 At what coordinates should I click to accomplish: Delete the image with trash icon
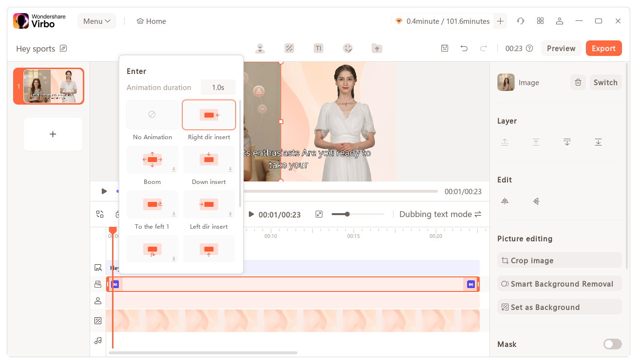[x=578, y=82]
